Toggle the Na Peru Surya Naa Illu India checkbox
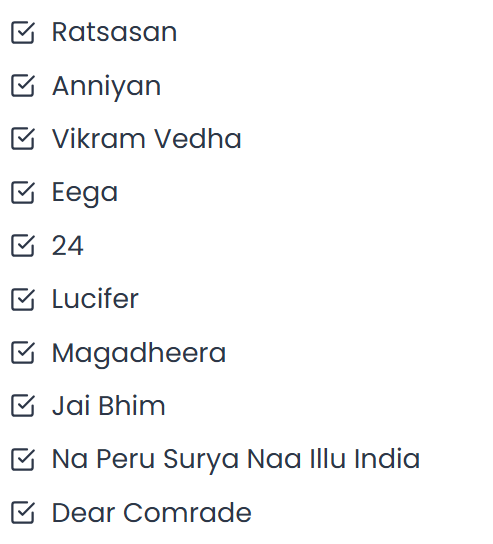The image size is (493, 544). click(x=23, y=459)
